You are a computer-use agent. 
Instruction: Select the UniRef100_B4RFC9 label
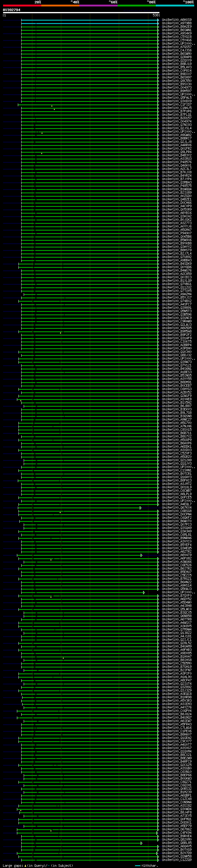177,761
